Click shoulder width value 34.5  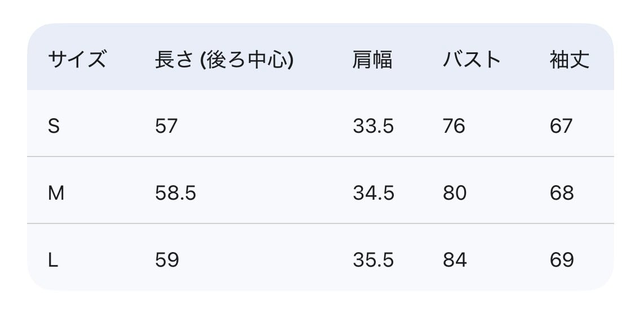coord(373,193)
